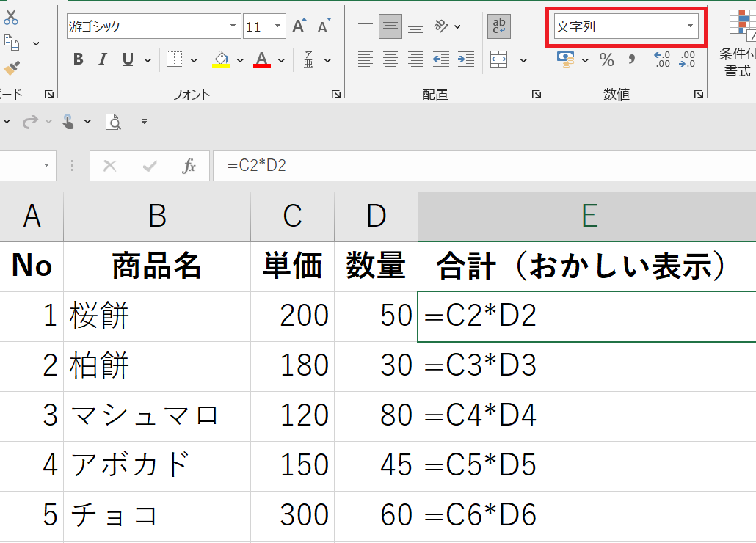Select column E header
Image resolution: width=756 pixels, height=543 pixels.
(x=587, y=216)
